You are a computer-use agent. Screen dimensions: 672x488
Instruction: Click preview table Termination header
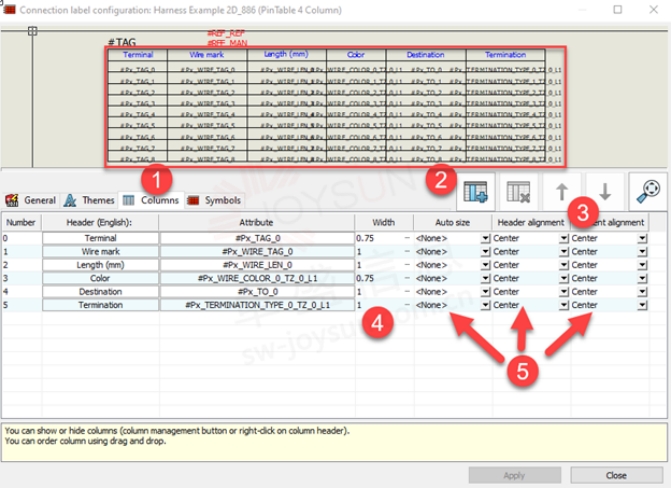[505, 55]
